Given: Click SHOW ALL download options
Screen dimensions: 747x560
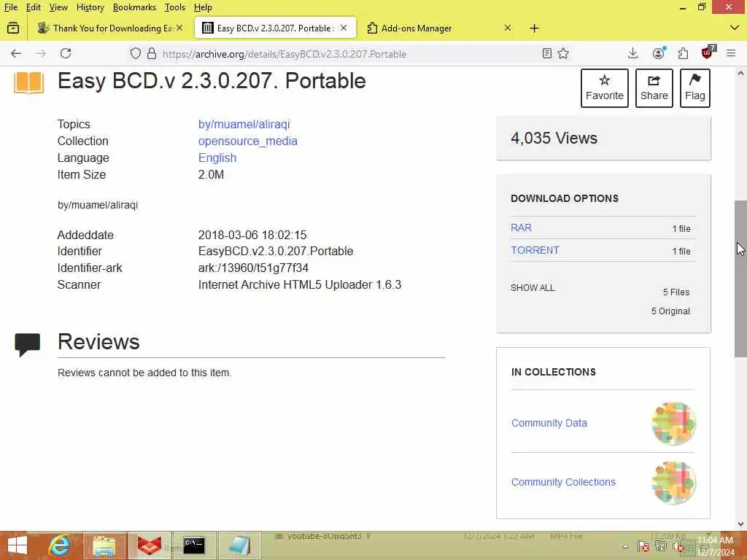Looking at the screenshot, I should [533, 287].
